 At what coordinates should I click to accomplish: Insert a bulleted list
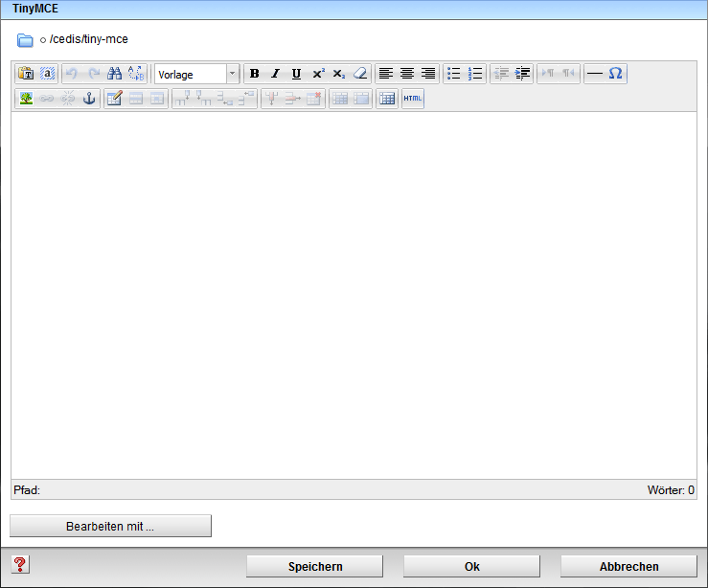pyautogui.click(x=454, y=74)
